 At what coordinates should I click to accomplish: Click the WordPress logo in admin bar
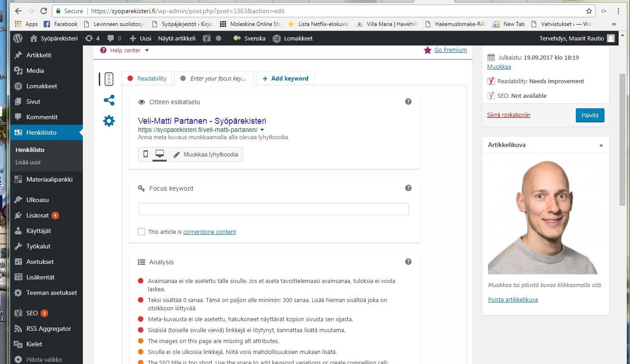click(18, 38)
